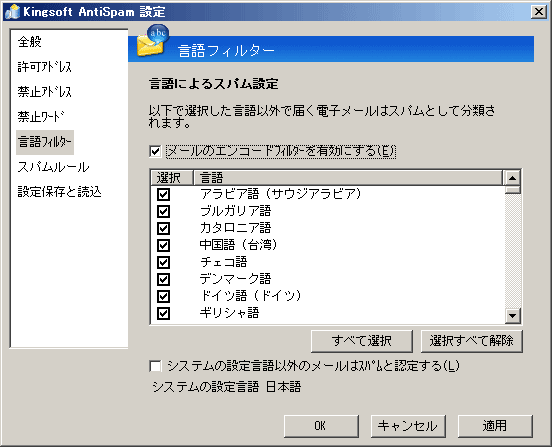
Task: Select 言語フィルター in sidebar
Action: (x=45, y=142)
